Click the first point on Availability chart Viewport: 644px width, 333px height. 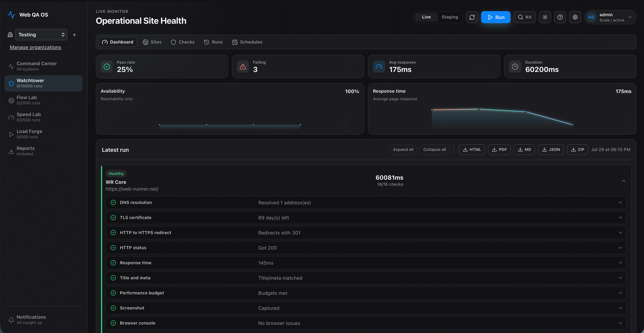coord(159,125)
